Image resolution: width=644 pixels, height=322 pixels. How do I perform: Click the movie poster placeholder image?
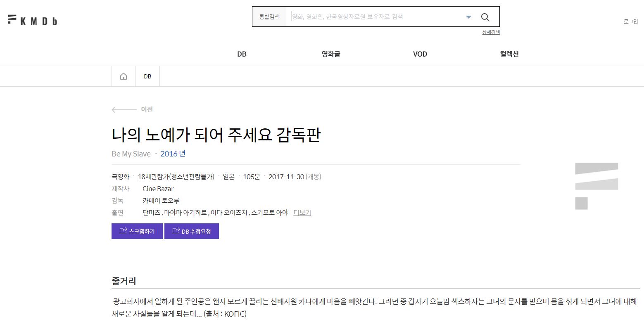click(596, 186)
